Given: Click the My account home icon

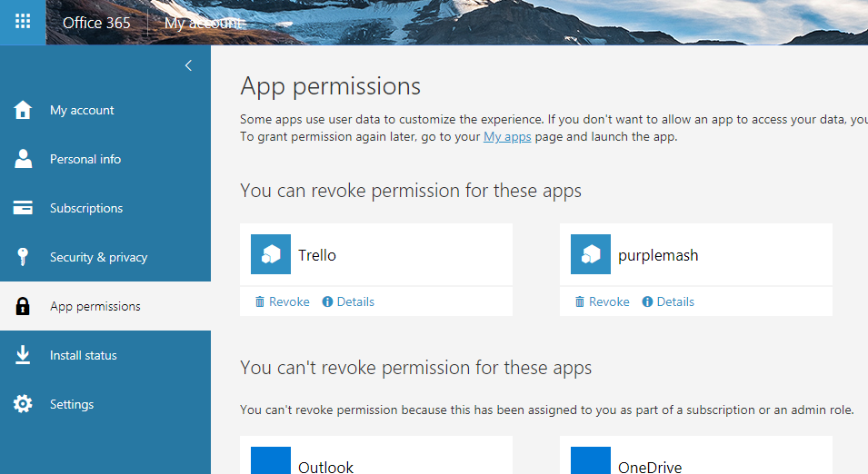Looking at the screenshot, I should coord(23,110).
